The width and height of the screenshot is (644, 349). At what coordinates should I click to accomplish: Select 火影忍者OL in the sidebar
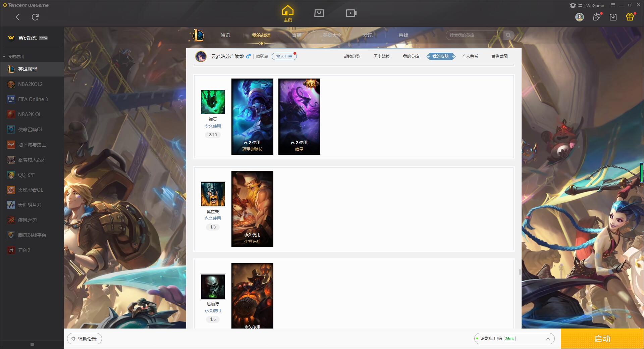(32, 190)
